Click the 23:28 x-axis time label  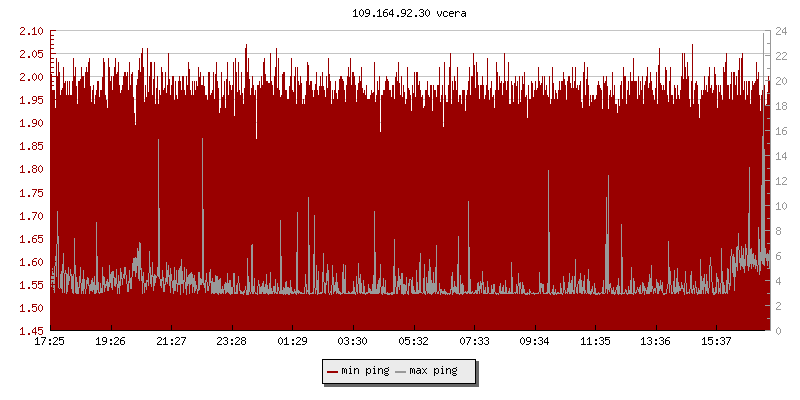pos(232,341)
